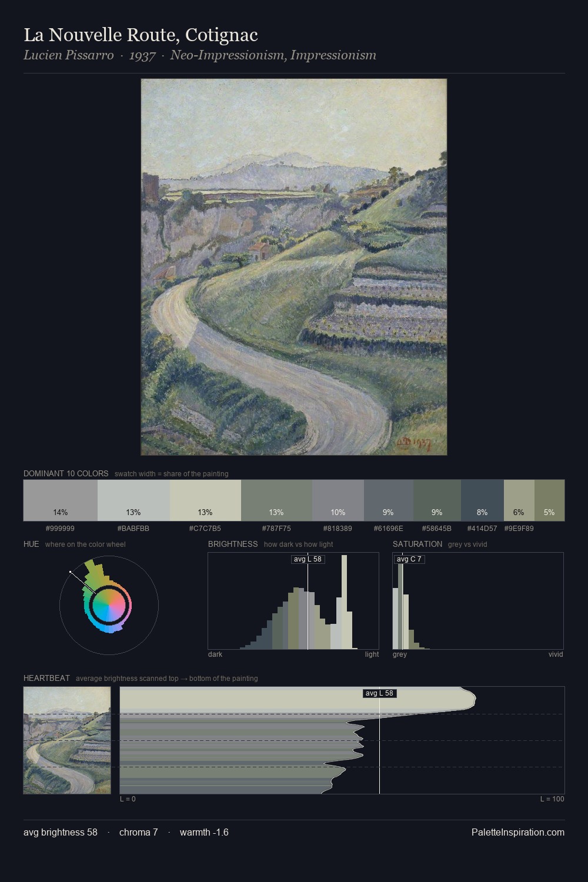Click the 'chroma 7' footer stat
Screen dimensions: 588x882
[139, 832]
